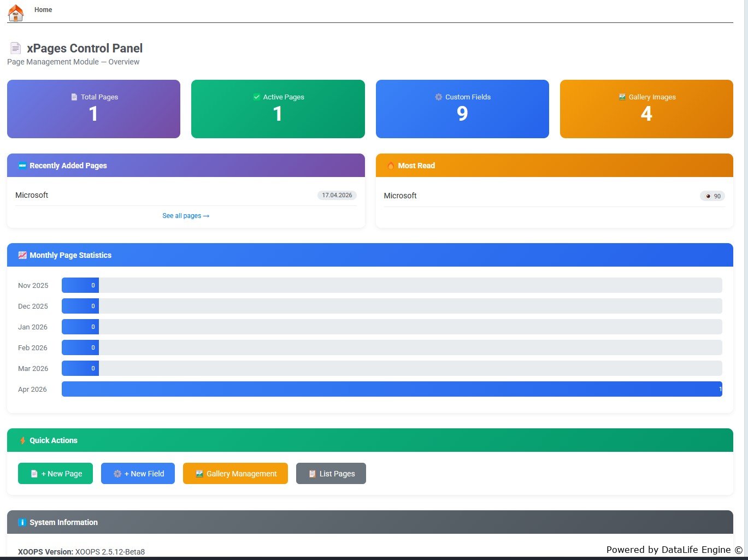Open Gallery Management

[x=235, y=474]
